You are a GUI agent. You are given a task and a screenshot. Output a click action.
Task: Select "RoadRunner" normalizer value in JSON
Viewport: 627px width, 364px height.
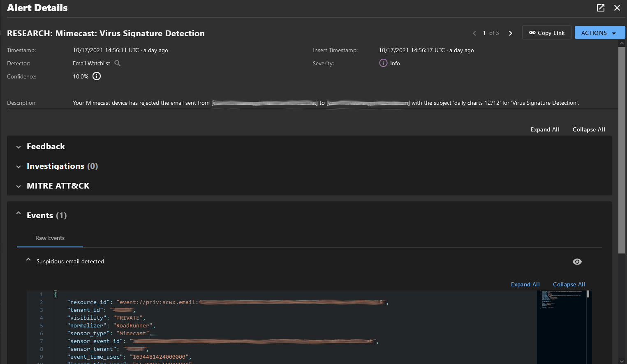(133, 326)
